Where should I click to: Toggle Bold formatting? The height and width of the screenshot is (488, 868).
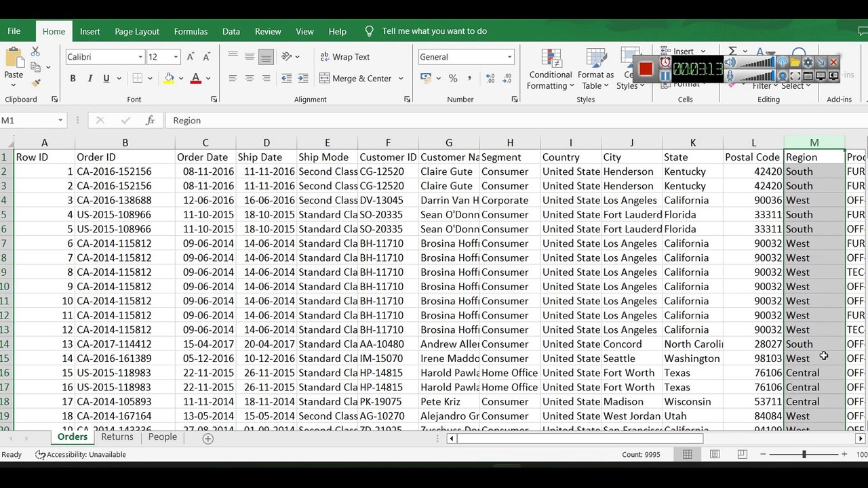coord(73,79)
